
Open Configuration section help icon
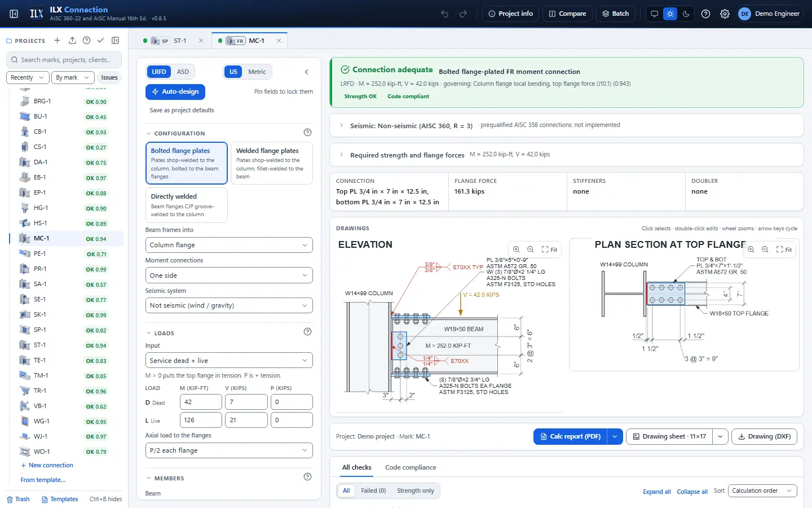[x=307, y=133]
